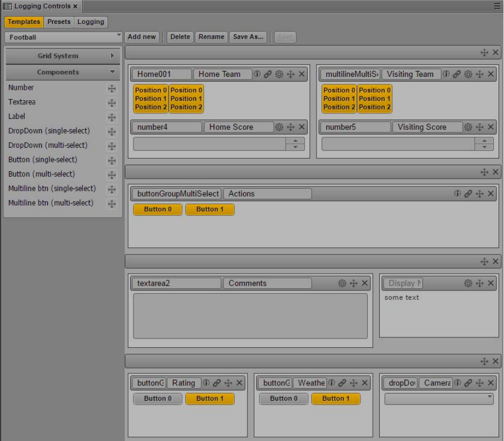Remove the Home Team component with X
This screenshot has height=441, width=504.
point(301,74)
